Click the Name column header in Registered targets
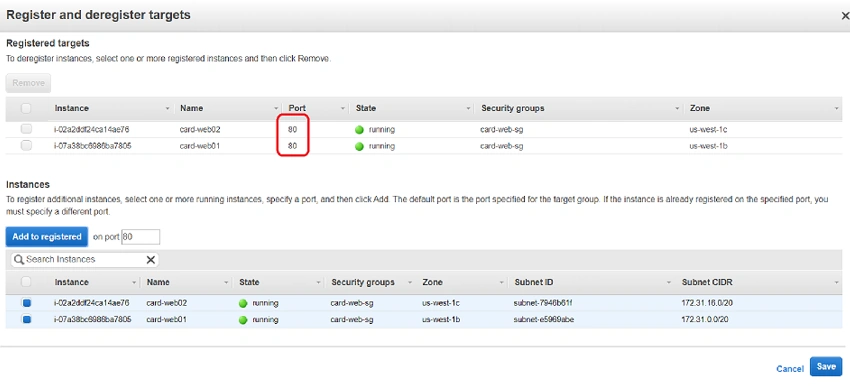Viewport: 850px width, 388px height. (191, 108)
